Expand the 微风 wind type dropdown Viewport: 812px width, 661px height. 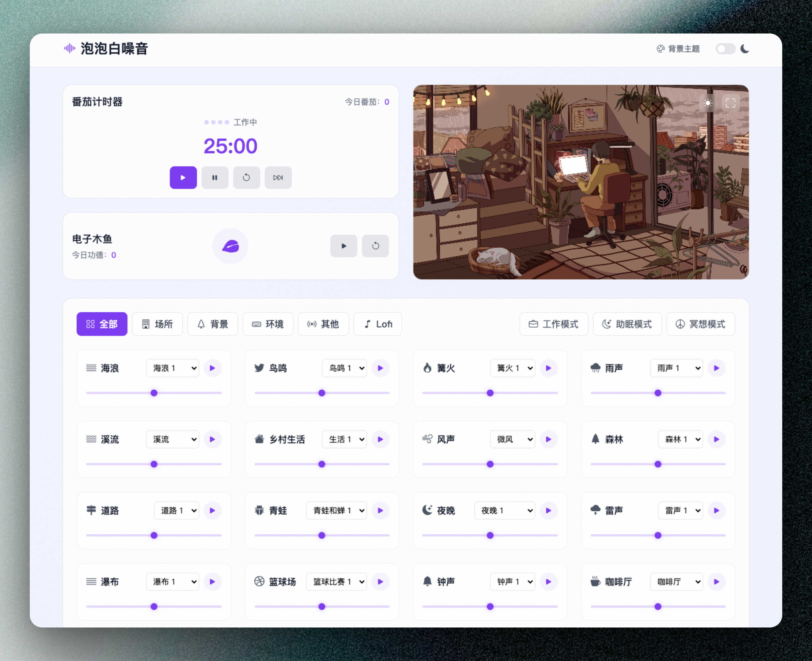[513, 439]
